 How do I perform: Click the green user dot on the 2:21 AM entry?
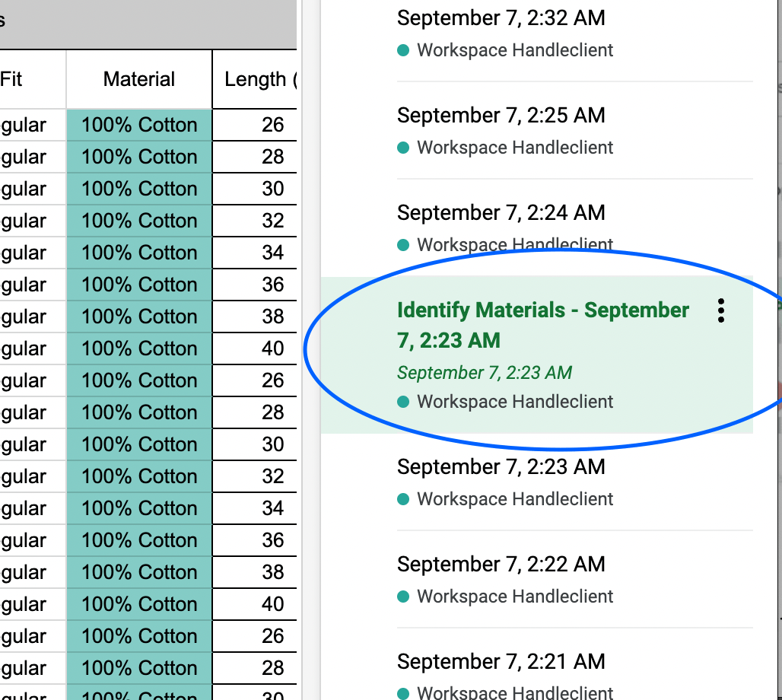click(402, 693)
